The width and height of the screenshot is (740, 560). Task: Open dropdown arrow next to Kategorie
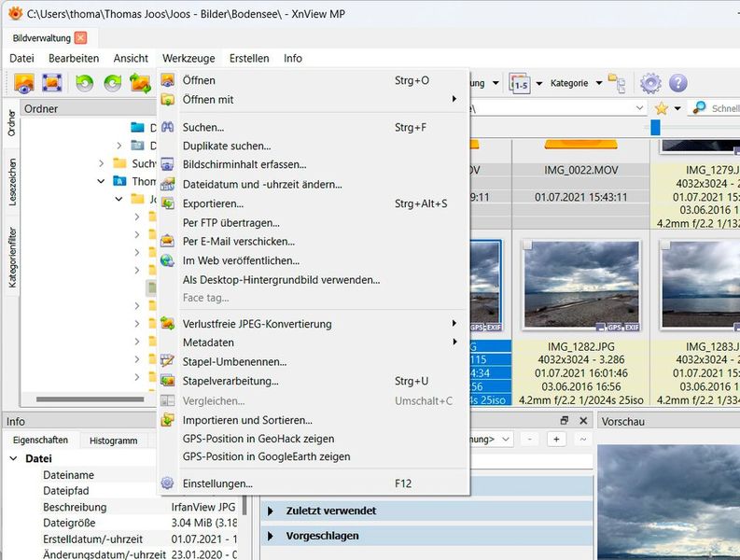[599, 83]
